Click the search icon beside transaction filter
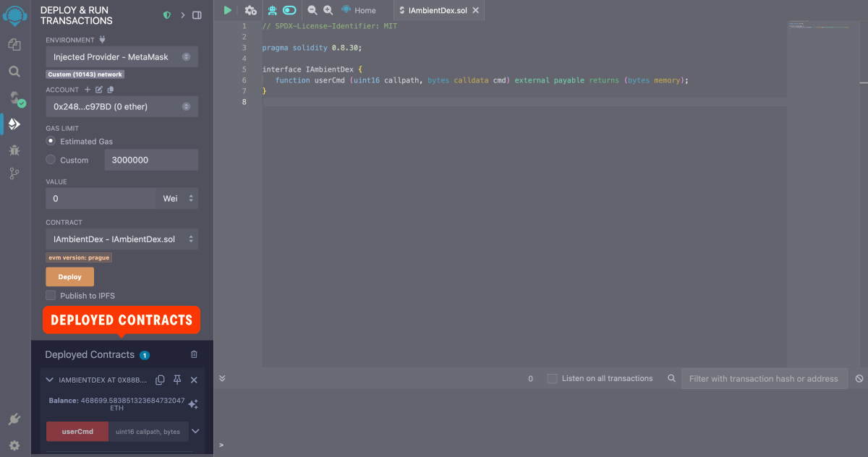 click(x=672, y=378)
